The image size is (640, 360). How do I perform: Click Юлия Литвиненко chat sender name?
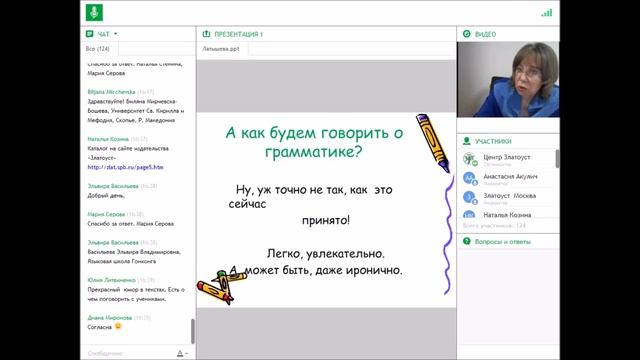[111, 280]
